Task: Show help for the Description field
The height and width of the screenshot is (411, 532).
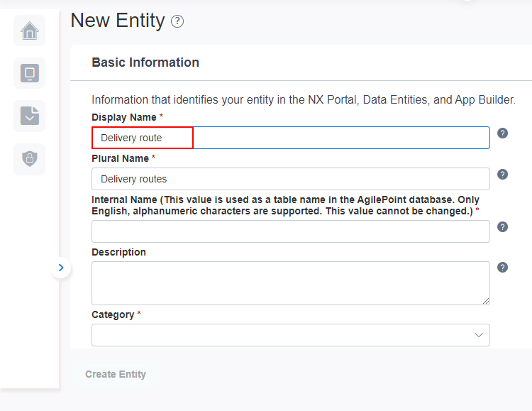Action: 502,268
